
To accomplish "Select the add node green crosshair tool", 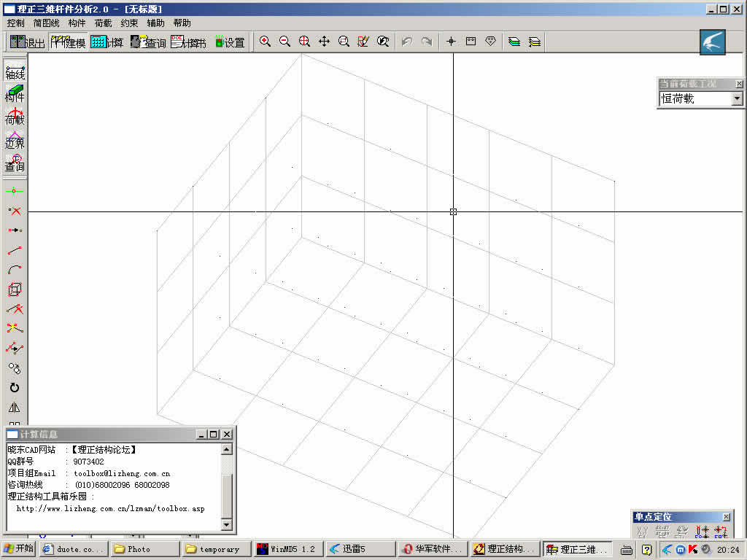I will coord(15,191).
